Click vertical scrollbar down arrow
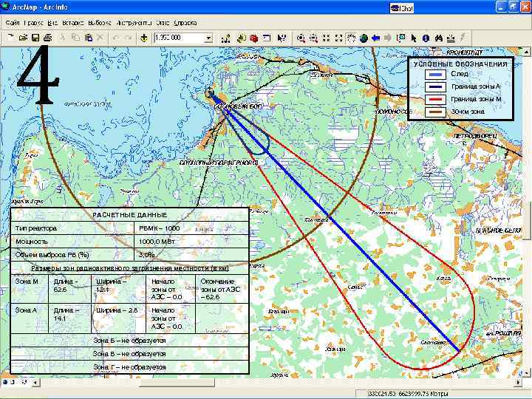Viewport: 532px width, 399px height. [x=527, y=374]
